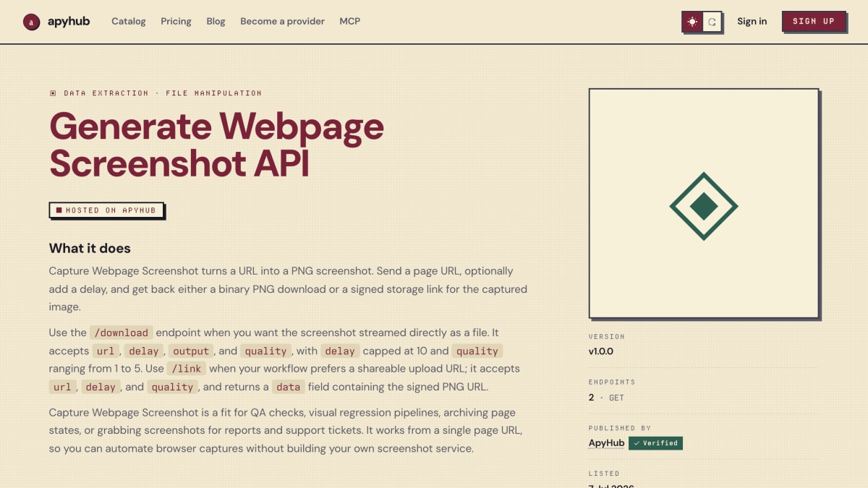Open Become a provider page

coord(282,21)
